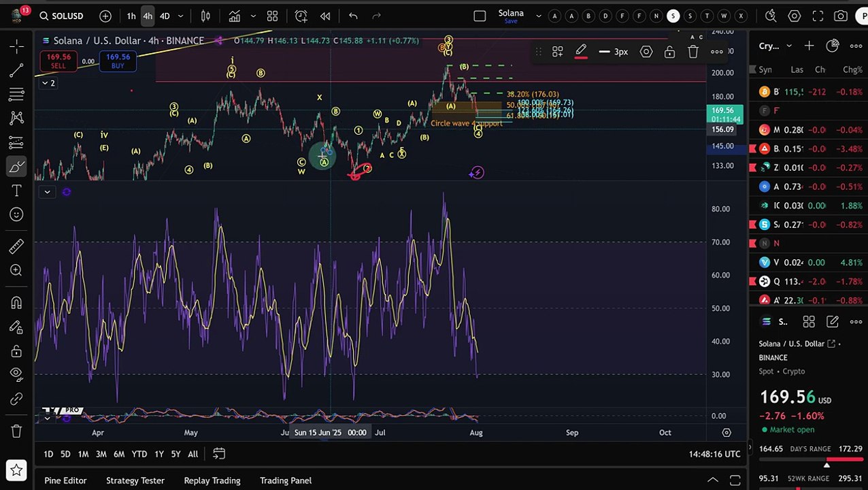Open the pattern drawing tools

point(17,118)
